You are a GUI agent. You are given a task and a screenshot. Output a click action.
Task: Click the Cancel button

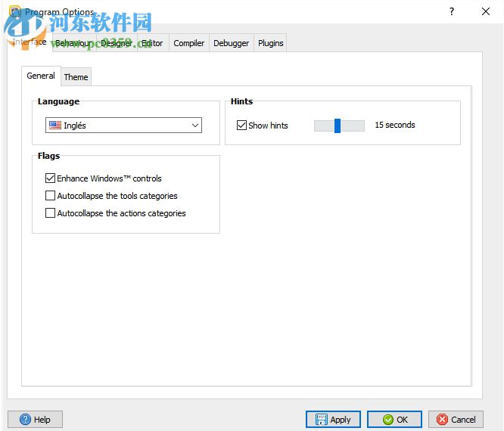pyautogui.click(x=456, y=420)
